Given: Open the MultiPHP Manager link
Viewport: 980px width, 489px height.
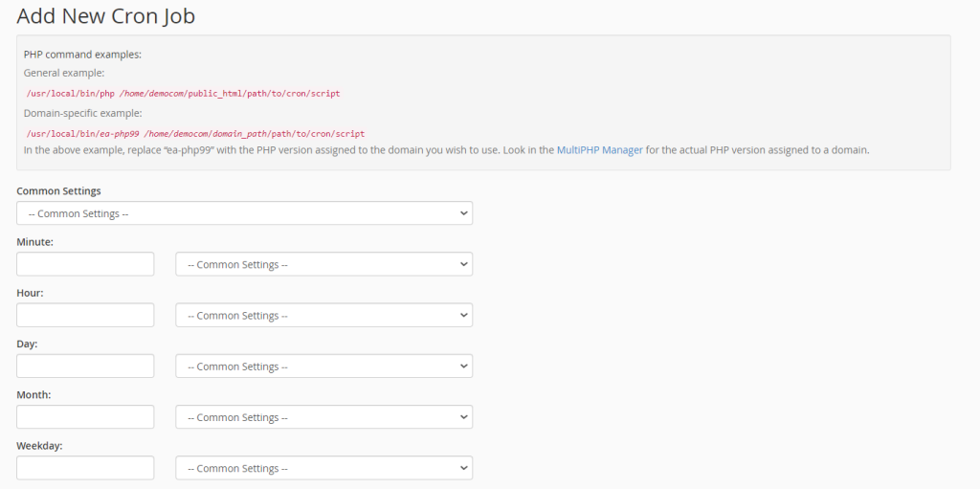Looking at the screenshot, I should point(599,150).
